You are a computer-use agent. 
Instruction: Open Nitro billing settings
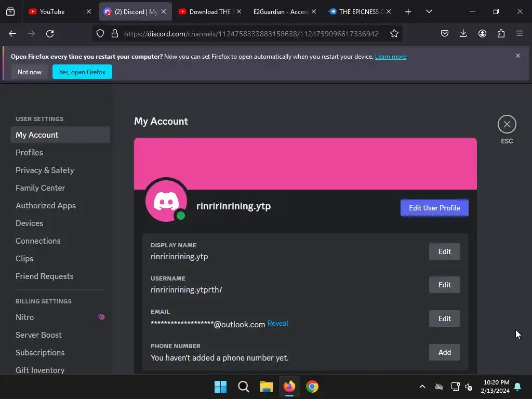[60, 317]
